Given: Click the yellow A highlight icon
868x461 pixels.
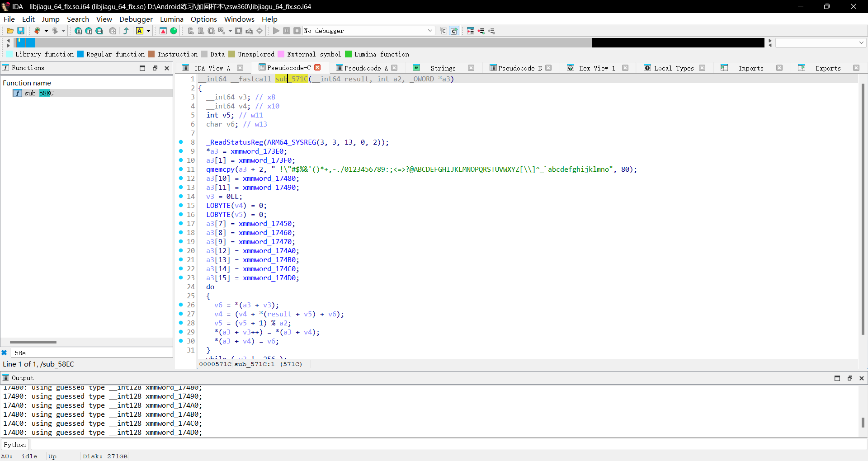Looking at the screenshot, I should coord(140,31).
